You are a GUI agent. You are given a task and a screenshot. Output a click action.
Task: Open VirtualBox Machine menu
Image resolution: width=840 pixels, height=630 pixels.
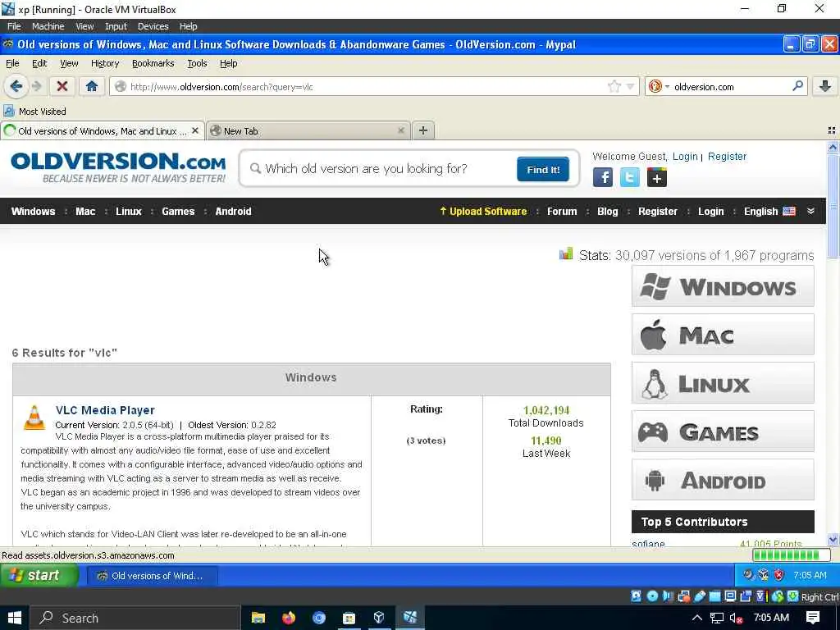pyautogui.click(x=48, y=26)
